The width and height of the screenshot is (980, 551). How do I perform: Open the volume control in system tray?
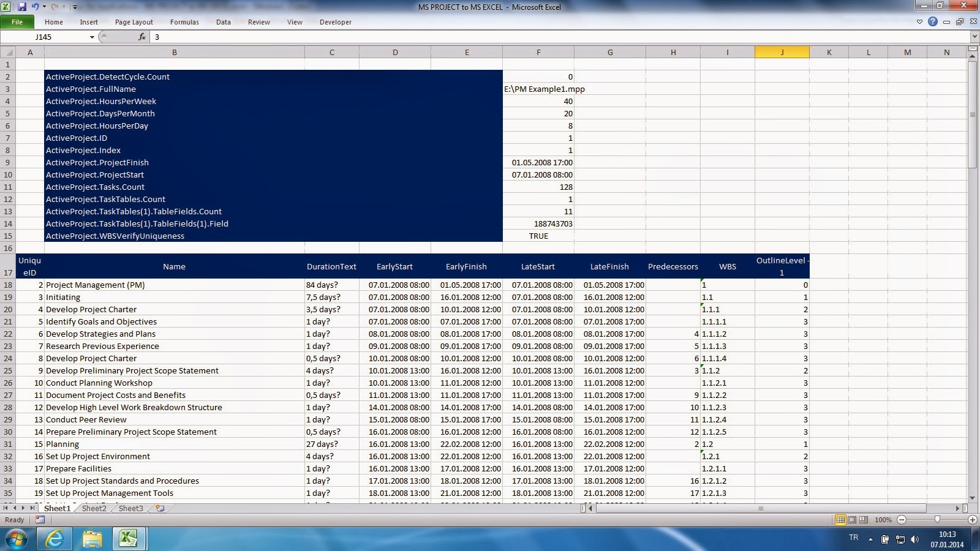pyautogui.click(x=914, y=539)
